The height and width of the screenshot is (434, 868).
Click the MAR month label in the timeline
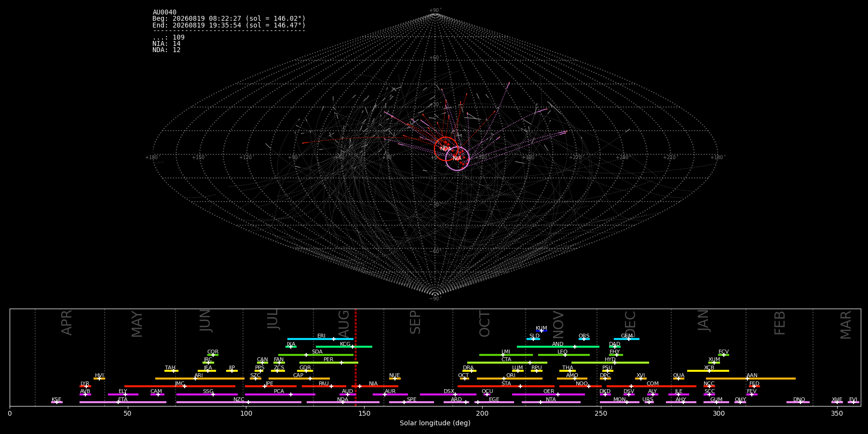pos(846,325)
